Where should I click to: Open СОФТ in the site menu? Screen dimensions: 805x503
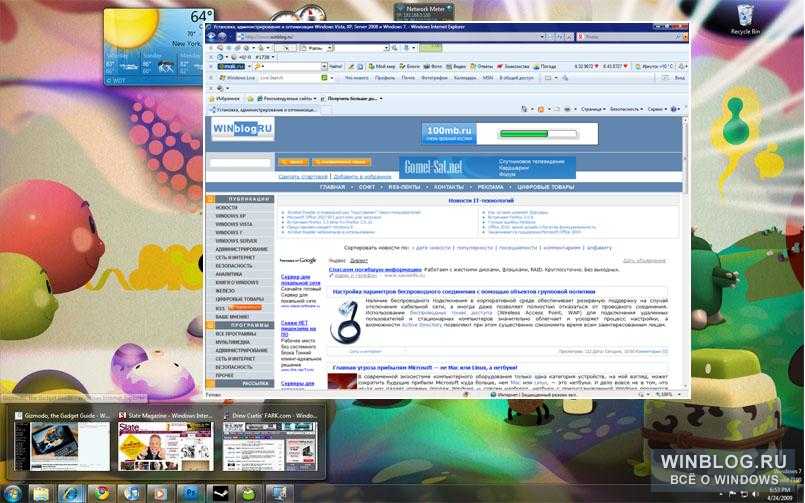click(367, 187)
